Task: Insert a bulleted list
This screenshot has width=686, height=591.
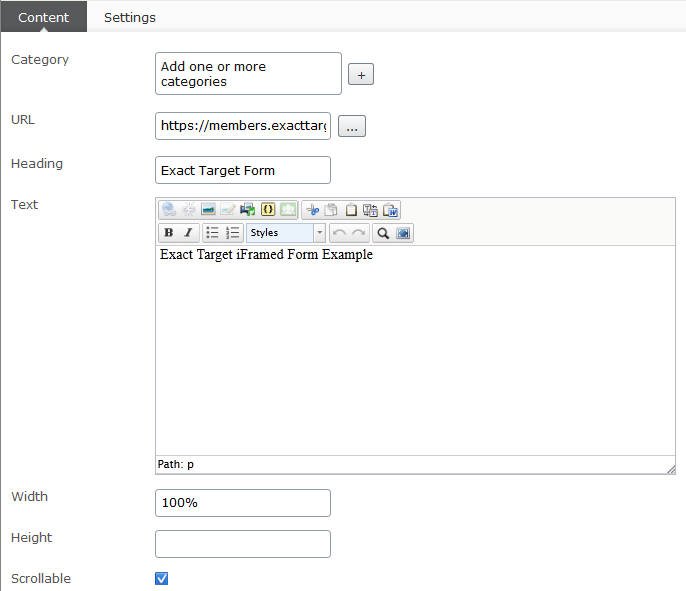Action: (x=212, y=233)
